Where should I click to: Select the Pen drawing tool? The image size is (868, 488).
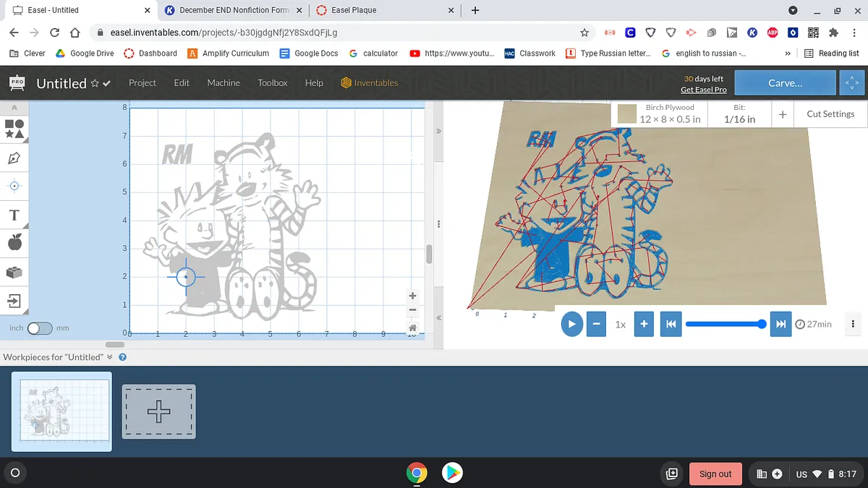(x=14, y=158)
